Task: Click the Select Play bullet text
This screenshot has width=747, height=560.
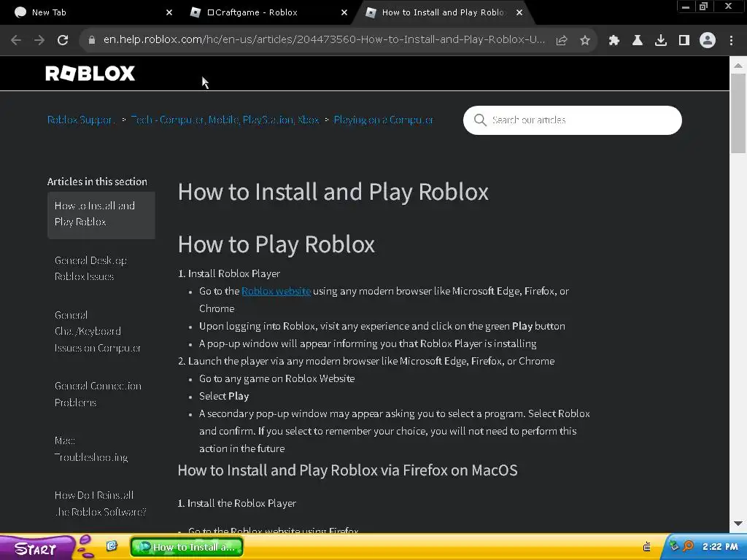Action: tap(224, 396)
